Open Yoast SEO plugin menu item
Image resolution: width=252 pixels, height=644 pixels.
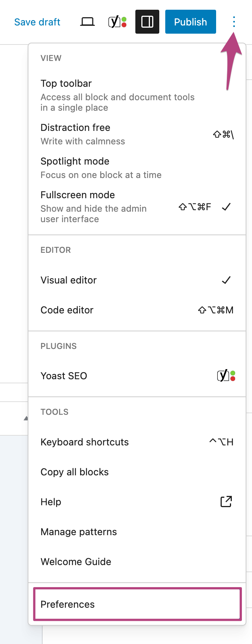click(x=64, y=376)
